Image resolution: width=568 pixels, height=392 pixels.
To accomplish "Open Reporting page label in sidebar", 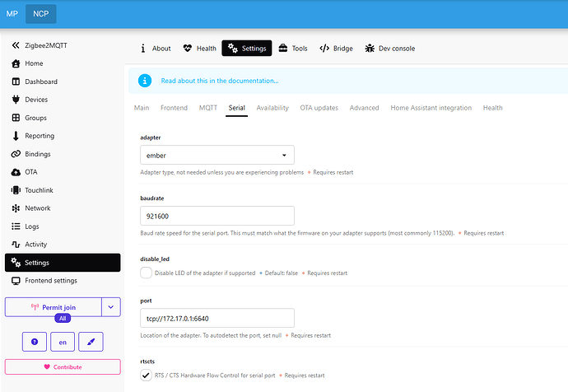I will pos(40,136).
